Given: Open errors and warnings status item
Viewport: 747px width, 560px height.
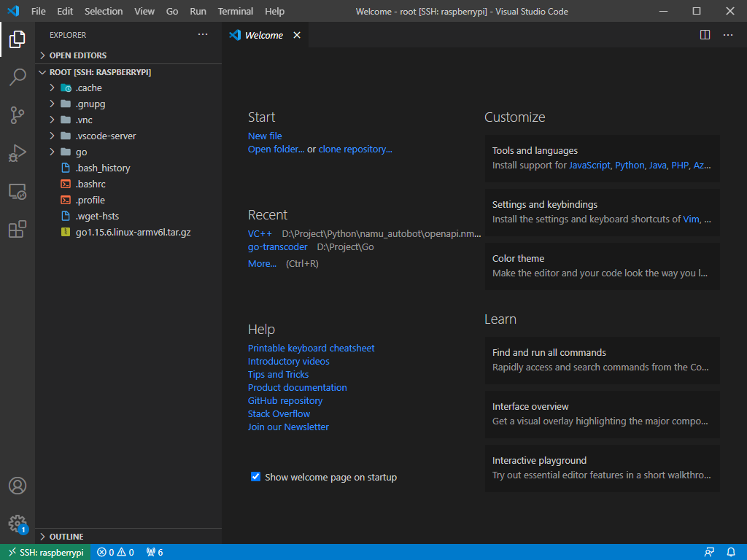Looking at the screenshot, I should tap(115, 552).
